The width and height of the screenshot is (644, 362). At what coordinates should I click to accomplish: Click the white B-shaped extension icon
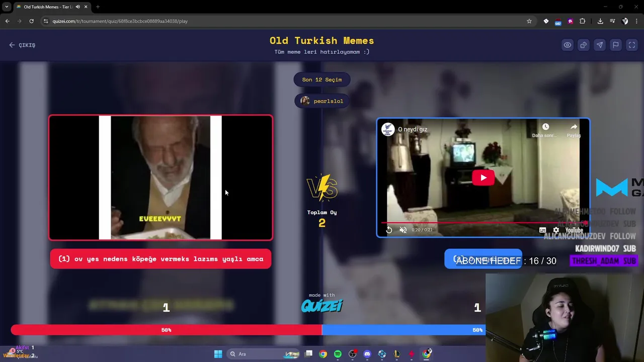click(546, 21)
